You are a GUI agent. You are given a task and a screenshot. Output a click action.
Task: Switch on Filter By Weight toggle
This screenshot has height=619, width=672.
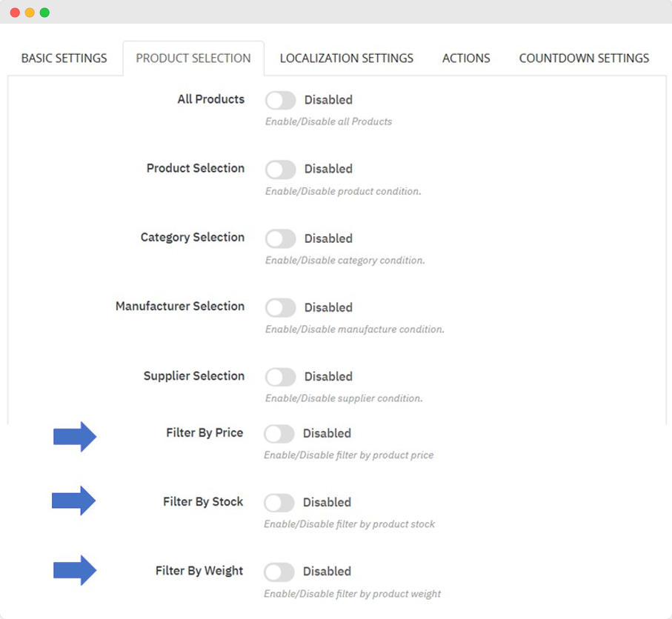coord(279,572)
